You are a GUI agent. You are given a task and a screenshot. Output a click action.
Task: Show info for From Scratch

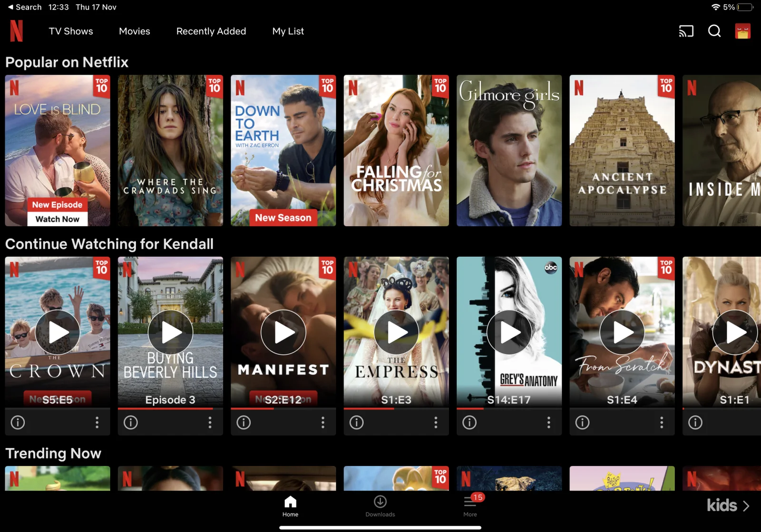point(582,422)
